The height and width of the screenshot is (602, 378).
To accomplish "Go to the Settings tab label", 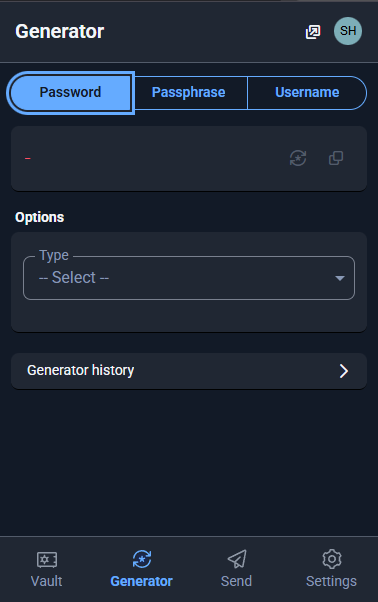I will point(331,581).
